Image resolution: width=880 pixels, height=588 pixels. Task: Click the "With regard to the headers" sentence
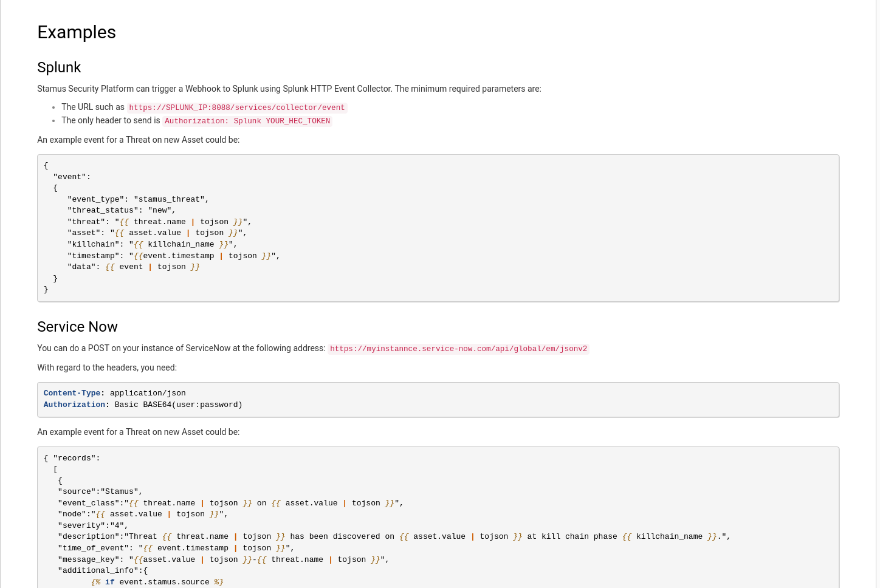coord(107,367)
